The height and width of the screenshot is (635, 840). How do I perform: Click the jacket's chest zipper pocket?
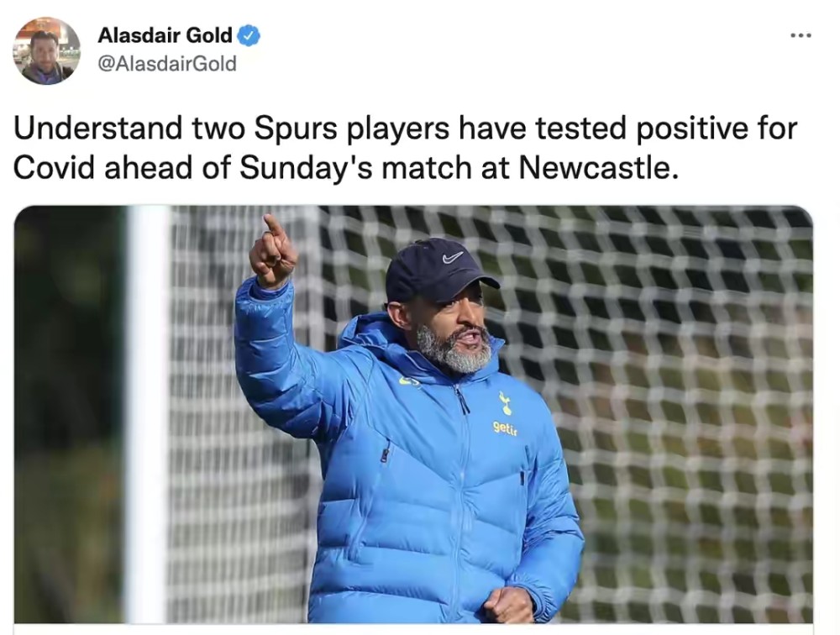tap(386, 452)
